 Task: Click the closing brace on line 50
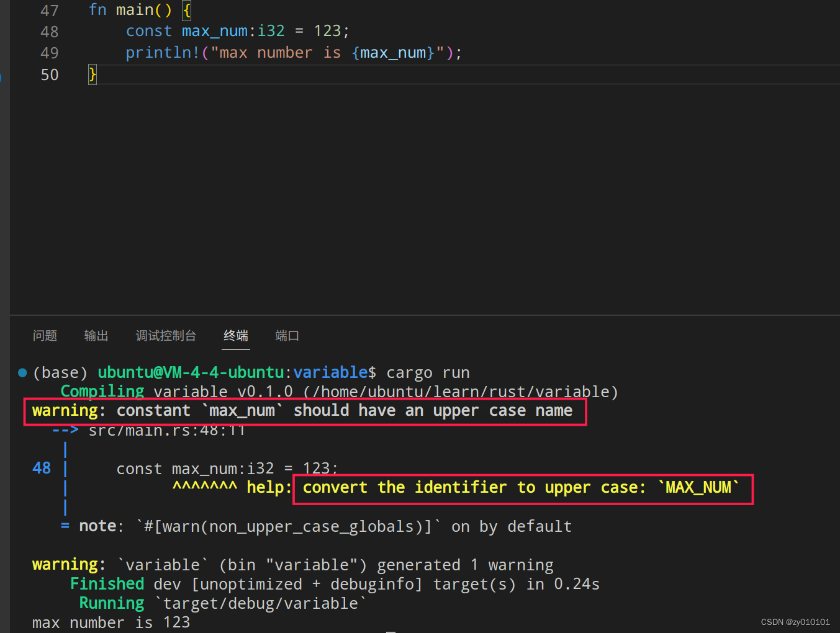tap(93, 74)
